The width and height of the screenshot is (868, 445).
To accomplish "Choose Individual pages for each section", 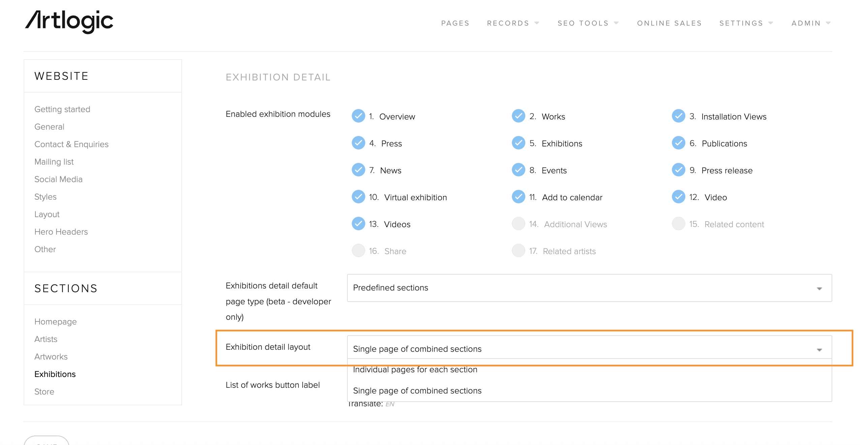I will pyautogui.click(x=415, y=370).
